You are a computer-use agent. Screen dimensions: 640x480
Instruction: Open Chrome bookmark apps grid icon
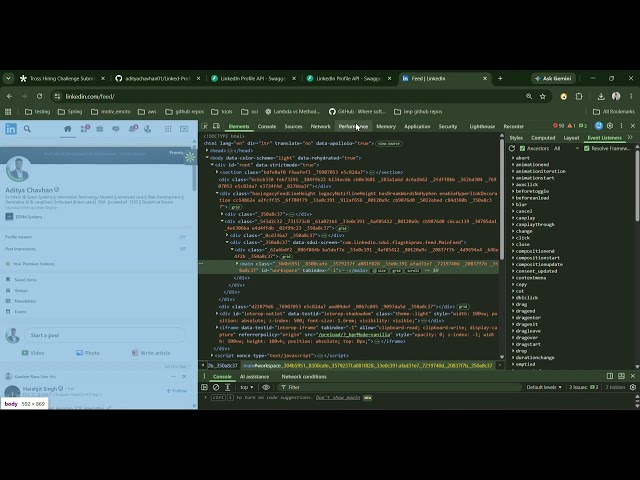pyautogui.click(x=8, y=111)
